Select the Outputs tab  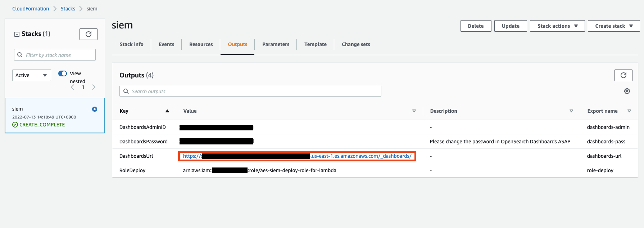pyautogui.click(x=237, y=44)
